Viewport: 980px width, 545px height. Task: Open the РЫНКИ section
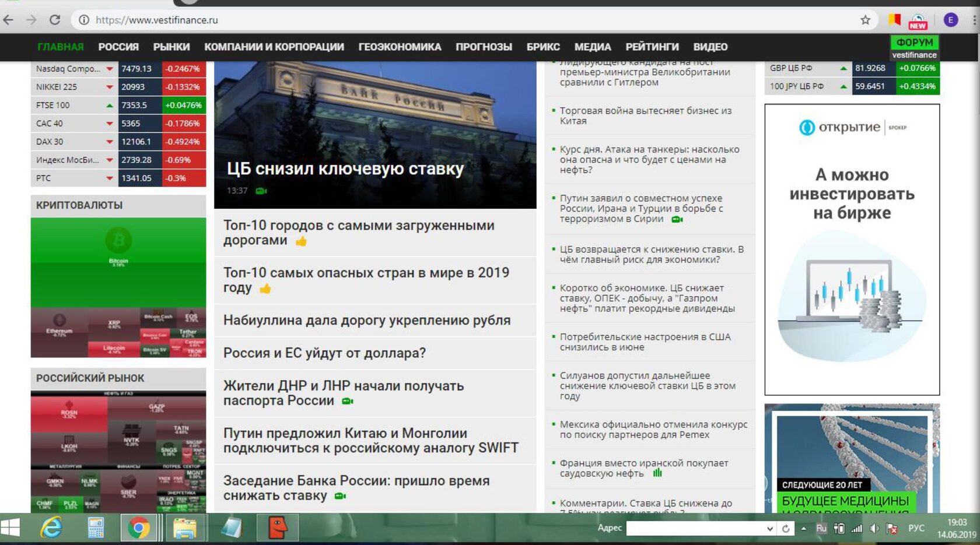[171, 47]
